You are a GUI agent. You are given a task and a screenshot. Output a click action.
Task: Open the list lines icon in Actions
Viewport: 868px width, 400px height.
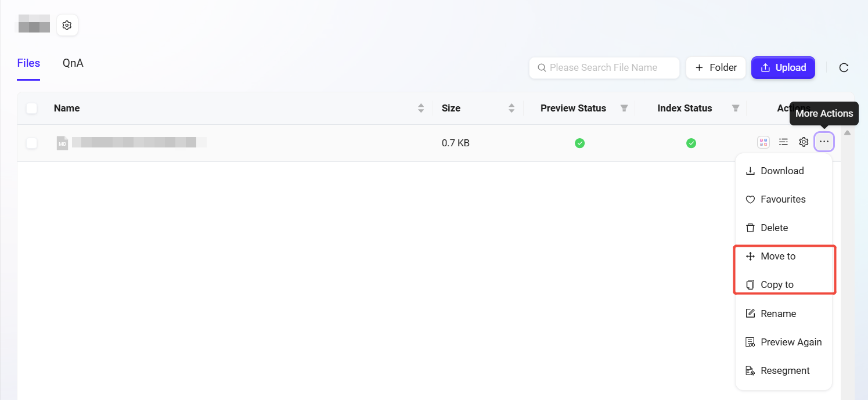[x=783, y=142]
